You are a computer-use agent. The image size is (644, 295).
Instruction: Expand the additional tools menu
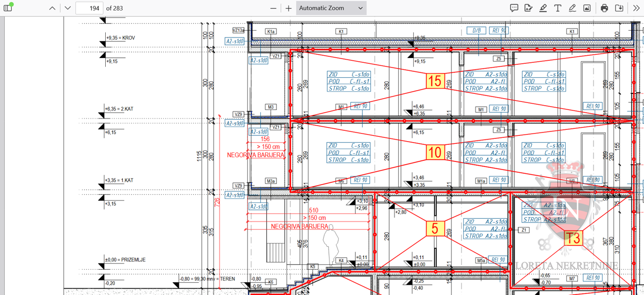click(x=636, y=8)
